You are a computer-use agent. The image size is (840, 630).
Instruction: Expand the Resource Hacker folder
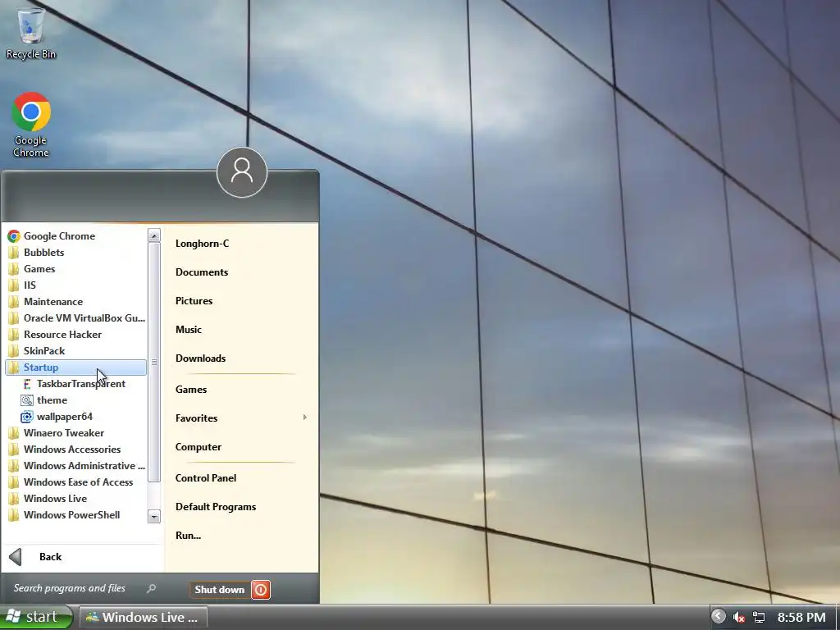tap(75, 335)
